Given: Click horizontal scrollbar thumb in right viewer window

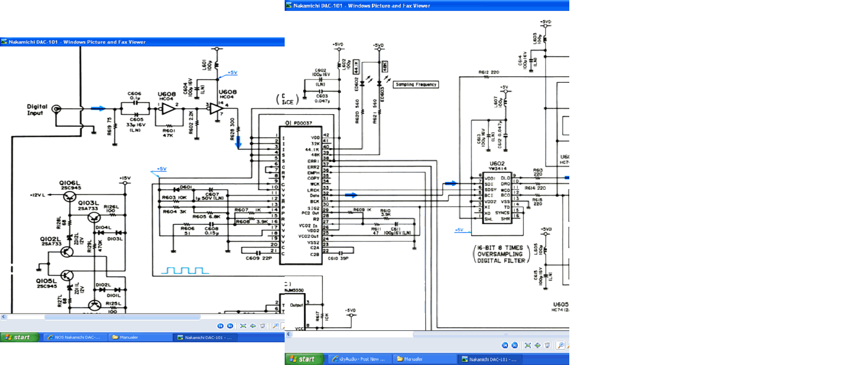Looking at the screenshot, I should click(x=491, y=334).
